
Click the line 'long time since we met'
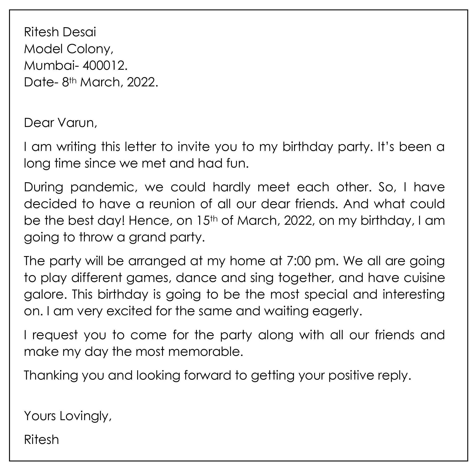pos(136,163)
